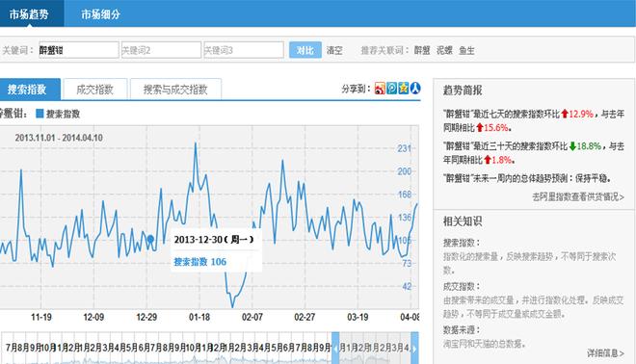Click the 趋势简报 heading
636x364 pixels.
pyautogui.click(x=463, y=90)
